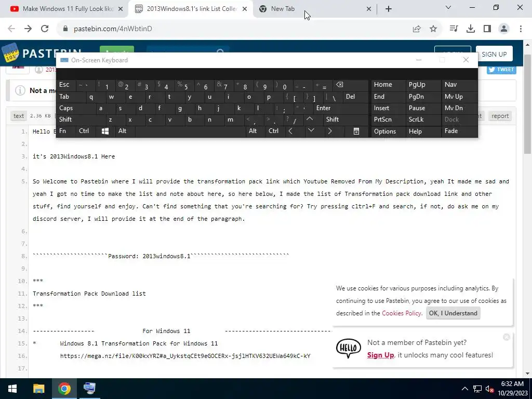Open On-Screen Keyboard Options
The height and width of the screenshot is (399, 532).
click(388, 131)
